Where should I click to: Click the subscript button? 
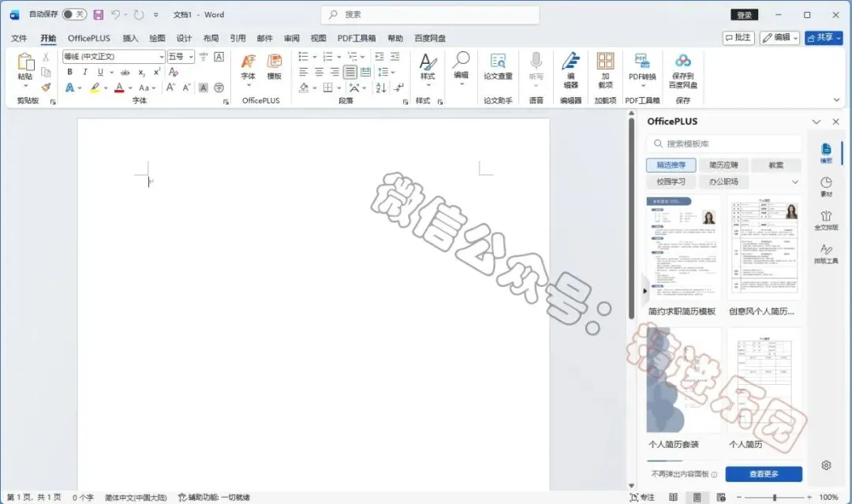pos(141,73)
